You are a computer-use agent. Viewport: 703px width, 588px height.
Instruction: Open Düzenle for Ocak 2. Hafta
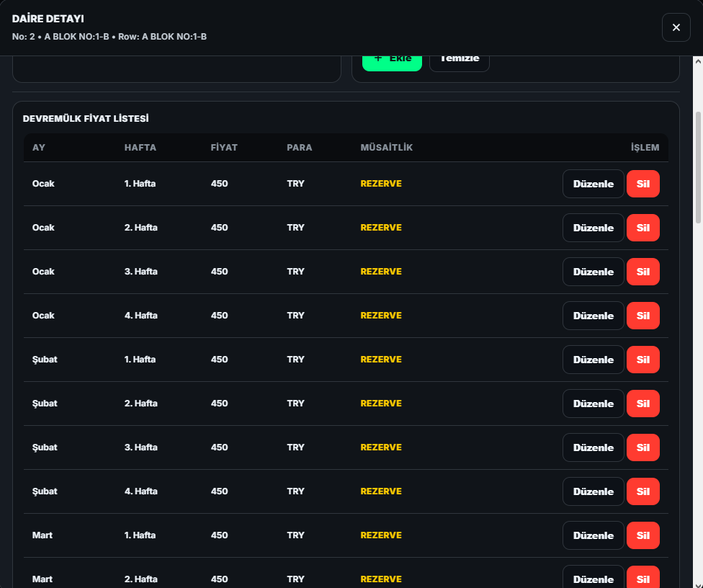593,228
